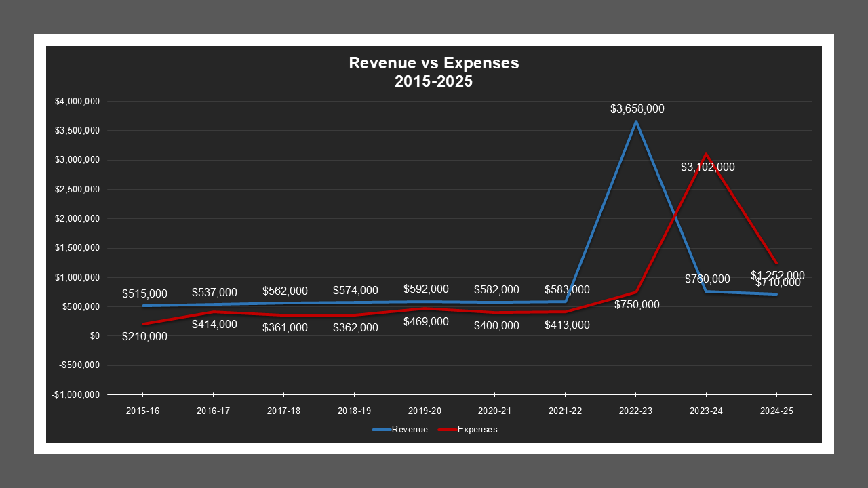Select the 2022-23 x-axis category label
Image resolution: width=868 pixels, height=488 pixels.
[x=635, y=411]
